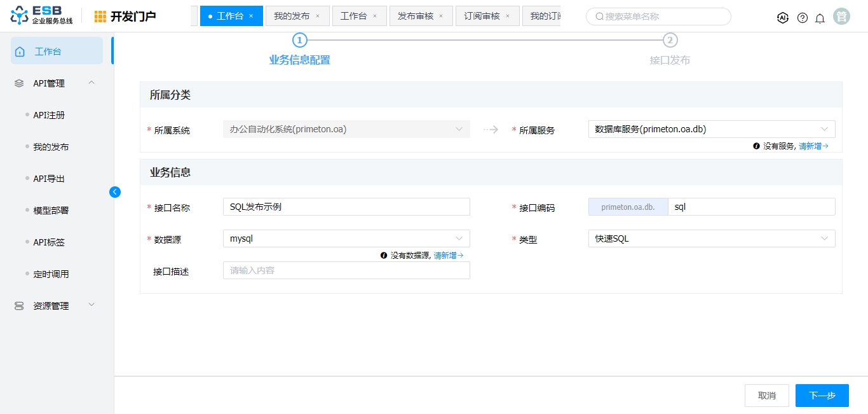Expand the 资源管理 menu group

coord(92,305)
